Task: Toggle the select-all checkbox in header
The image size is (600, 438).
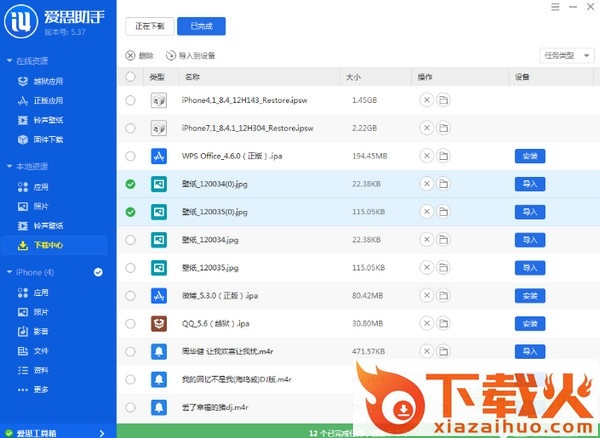Action: tap(130, 76)
